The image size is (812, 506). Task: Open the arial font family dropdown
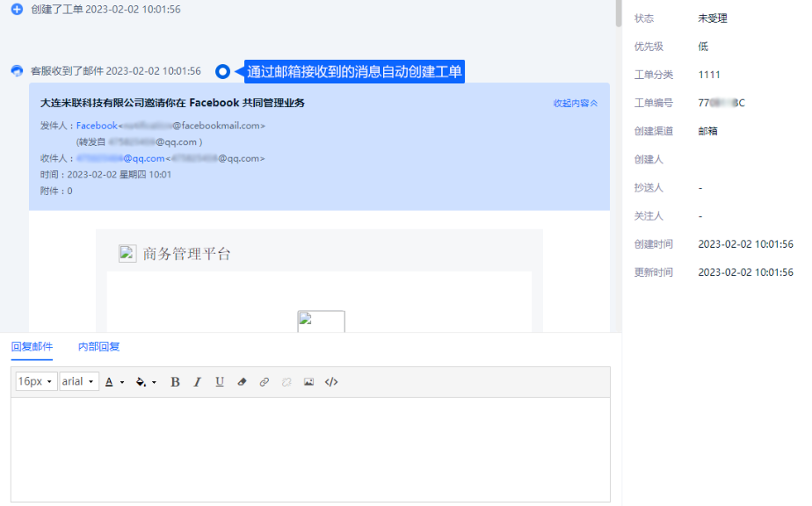point(78,382)
